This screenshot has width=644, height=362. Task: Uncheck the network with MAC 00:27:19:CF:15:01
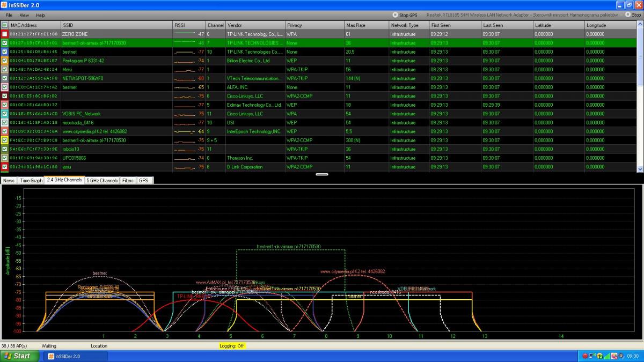coord(5,43)
